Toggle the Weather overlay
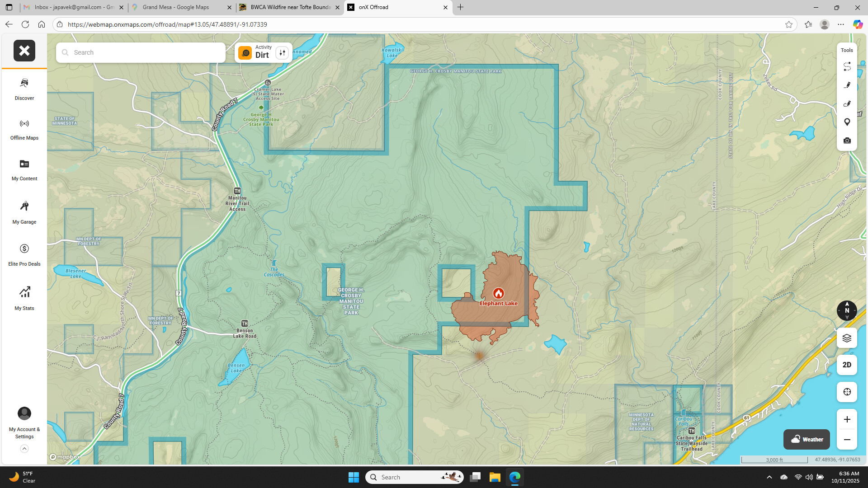The height and width of the screenshot is (488, 868). (x=807, y=439)
